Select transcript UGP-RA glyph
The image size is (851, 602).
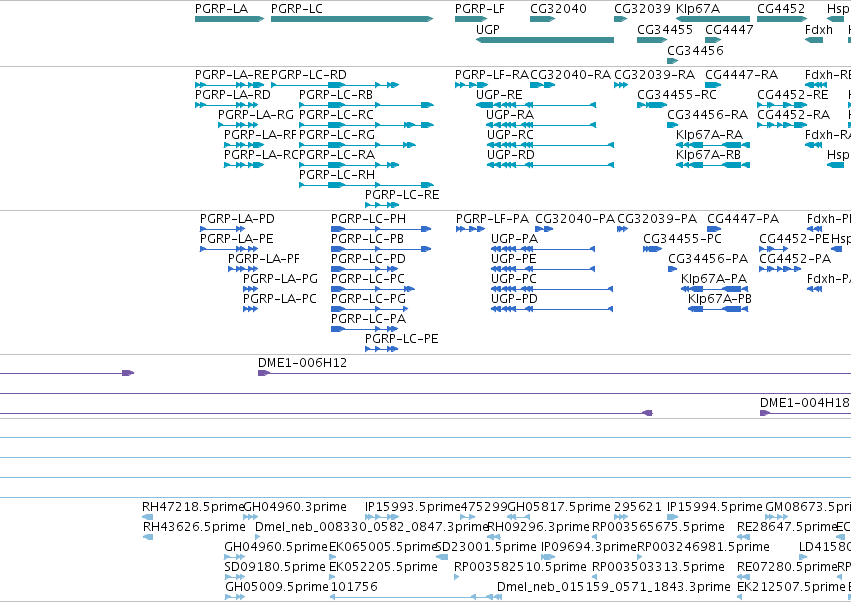pos(541,125)
